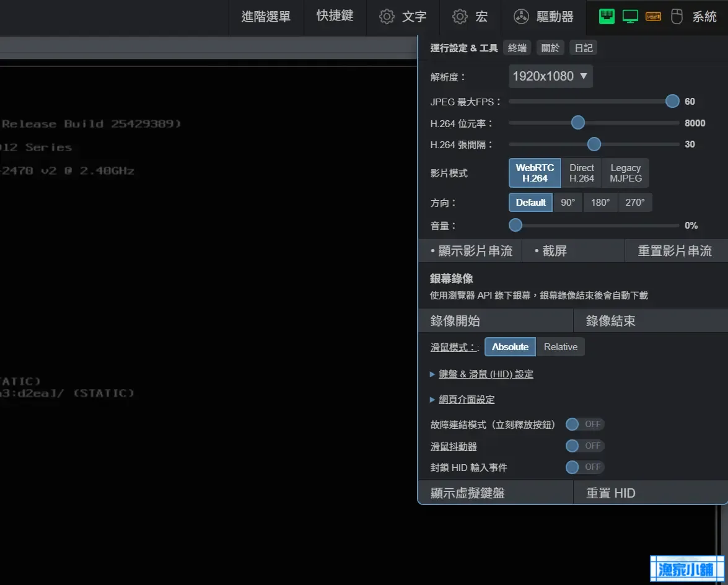Click the green network status icon
Image resolution: width=728 pixels, height=585 pixels.
[607, 16]
